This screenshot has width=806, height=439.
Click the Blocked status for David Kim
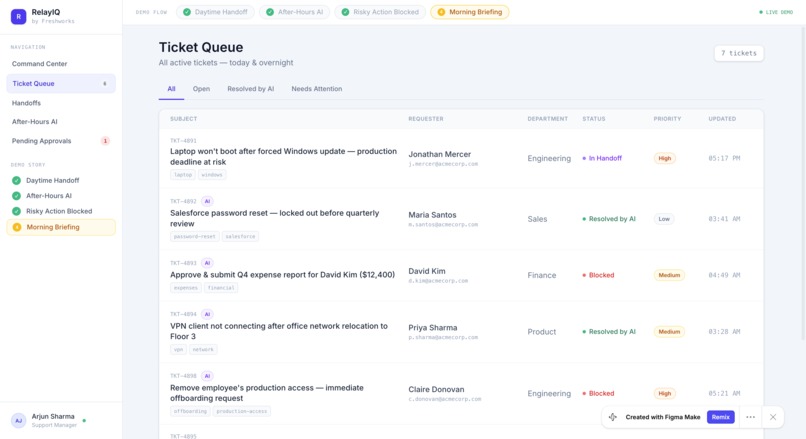point(598,275)
